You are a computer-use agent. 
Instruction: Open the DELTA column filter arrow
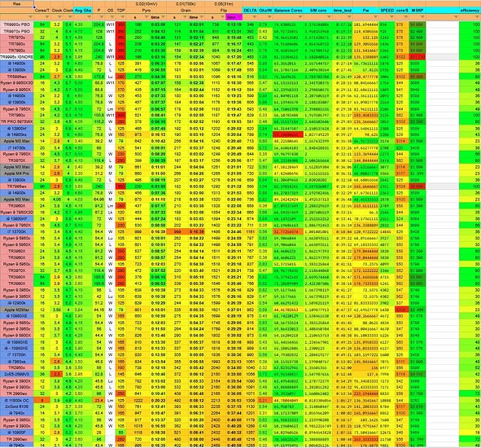pyautogui.click(x=255, y=17)
